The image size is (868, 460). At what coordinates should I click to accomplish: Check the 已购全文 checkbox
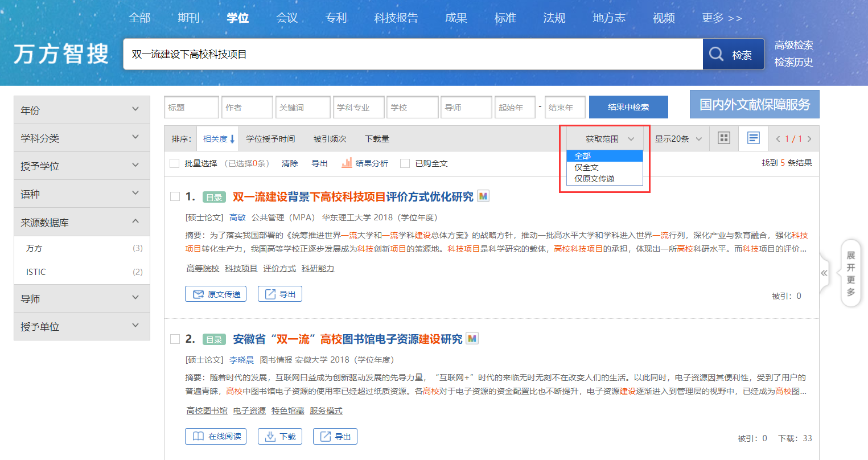pyautogui.click(x=405, y=163)
